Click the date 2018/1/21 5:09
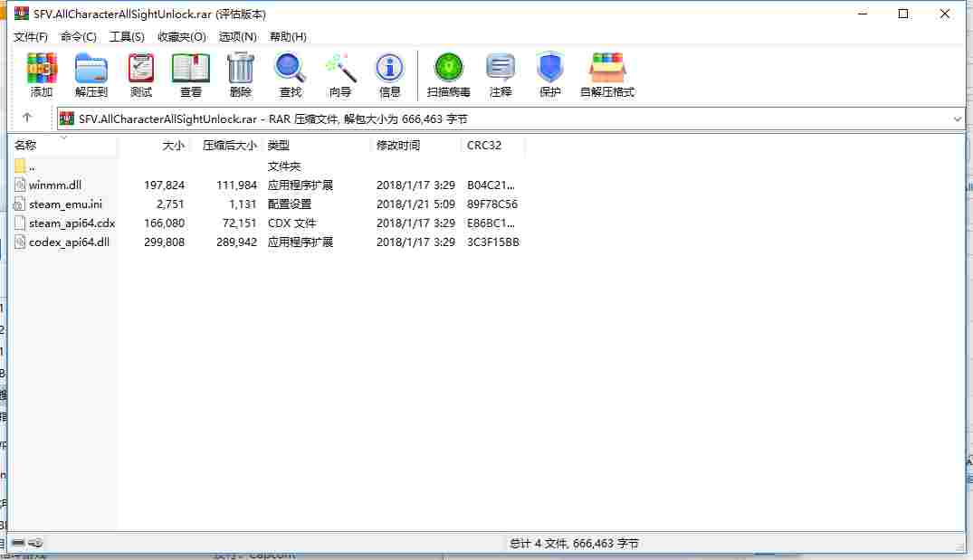 click(415, 204)
